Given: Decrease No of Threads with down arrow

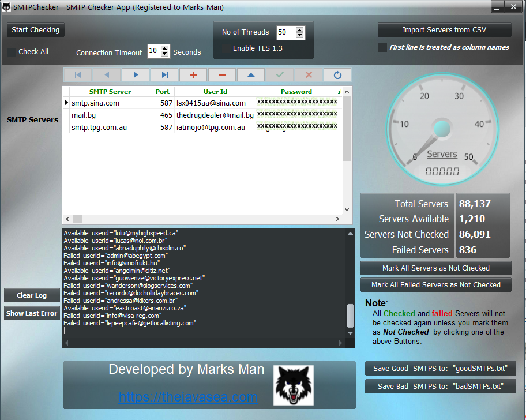Looking at the screenshot, I should (299, 35).
